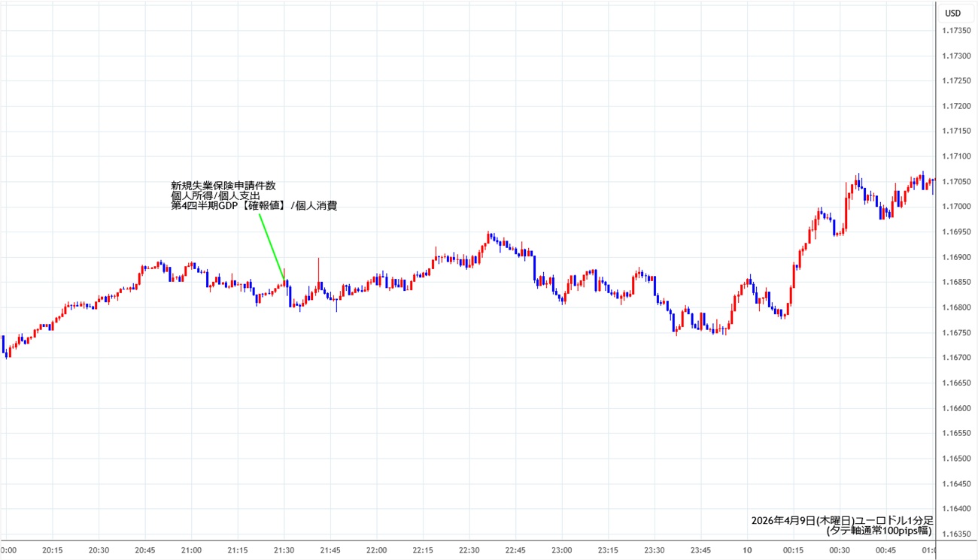Click the 22:00 time axis label
This screenshot has width=978, height=560.
(x=376, y=550)
